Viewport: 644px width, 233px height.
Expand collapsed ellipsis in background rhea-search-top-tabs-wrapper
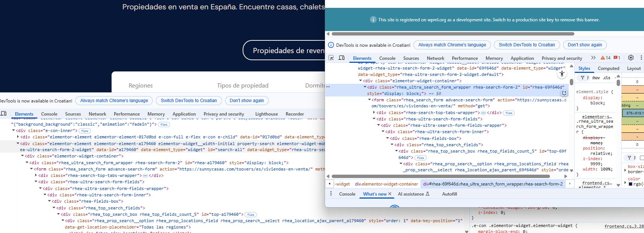pos(145,176)
